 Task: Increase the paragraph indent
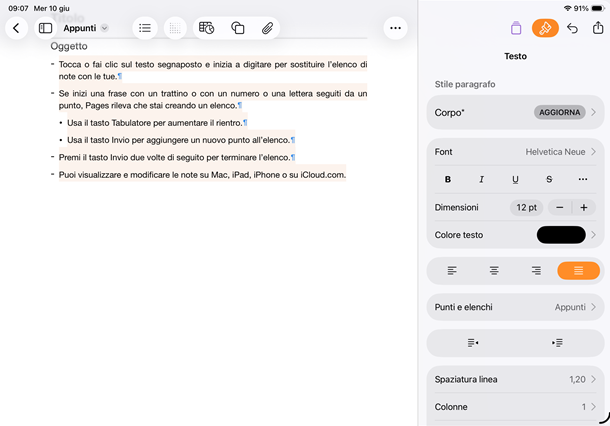557,343
